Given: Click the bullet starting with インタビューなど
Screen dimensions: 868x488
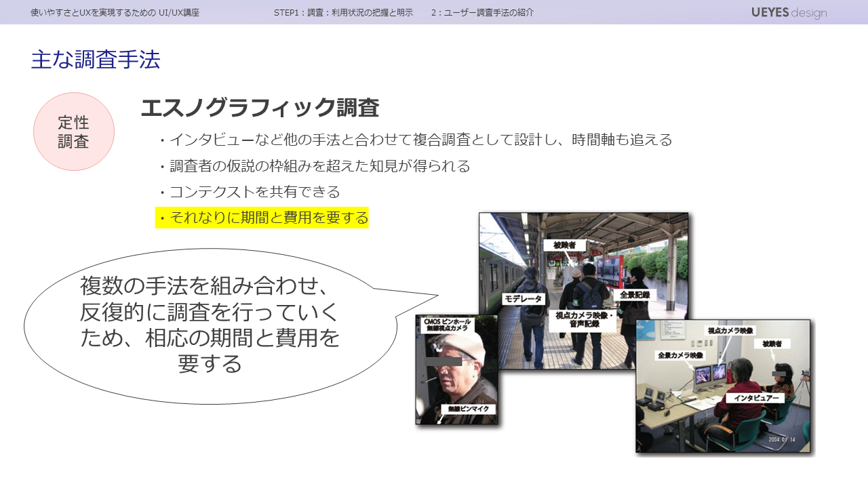Looking at the screenshot, I should [414, 140].
